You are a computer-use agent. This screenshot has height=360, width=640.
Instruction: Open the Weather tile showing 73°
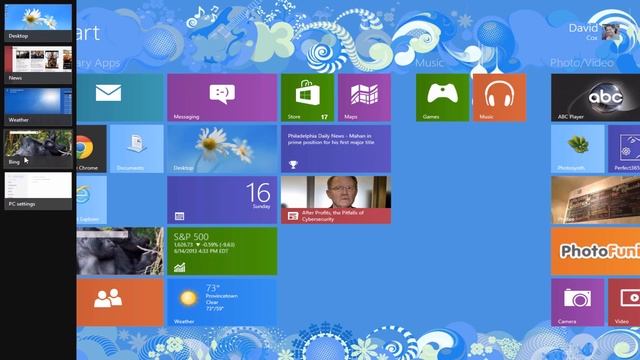point(222,302)
